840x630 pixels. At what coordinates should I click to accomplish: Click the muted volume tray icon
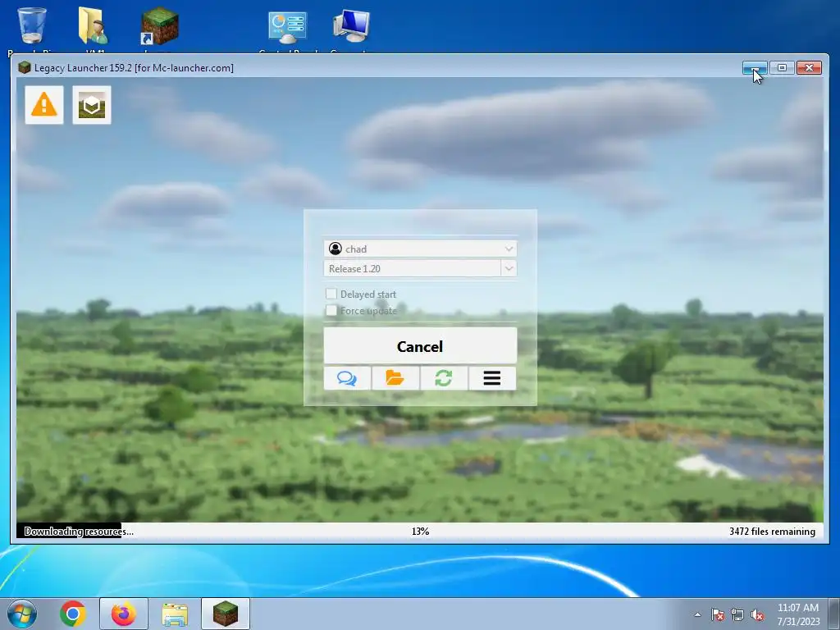click(757, 614)
